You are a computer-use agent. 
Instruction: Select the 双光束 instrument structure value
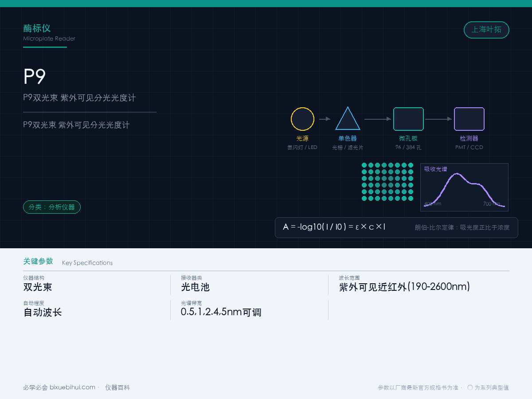38,287
